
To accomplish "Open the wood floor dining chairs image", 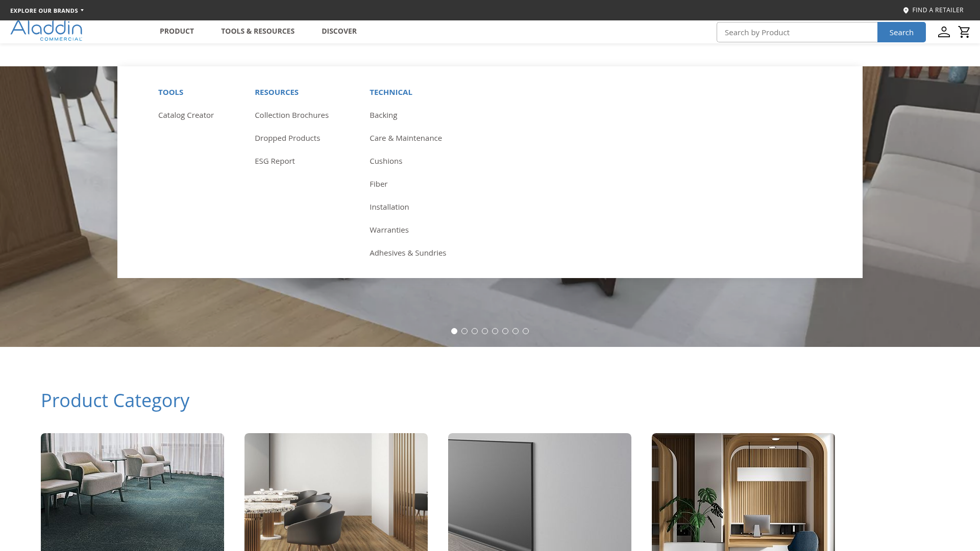I will [x=336, y=492].
